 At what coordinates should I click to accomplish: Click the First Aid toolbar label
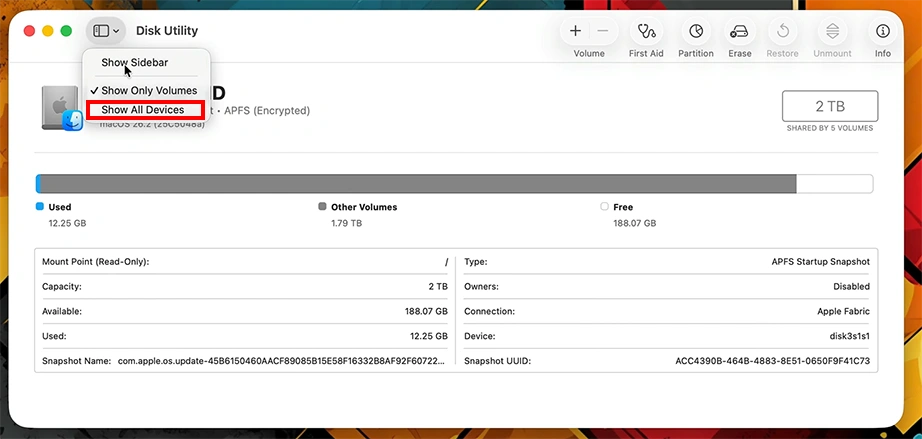tap(646, 53)
